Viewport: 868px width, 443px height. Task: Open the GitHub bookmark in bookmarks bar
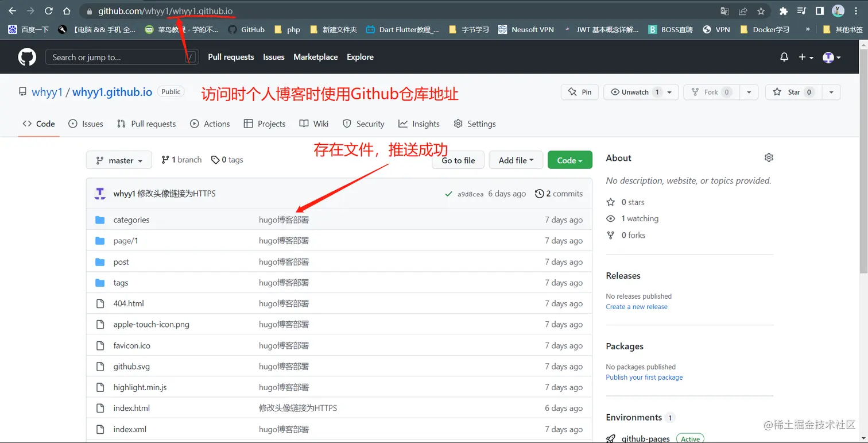click(x=246, y=29)
